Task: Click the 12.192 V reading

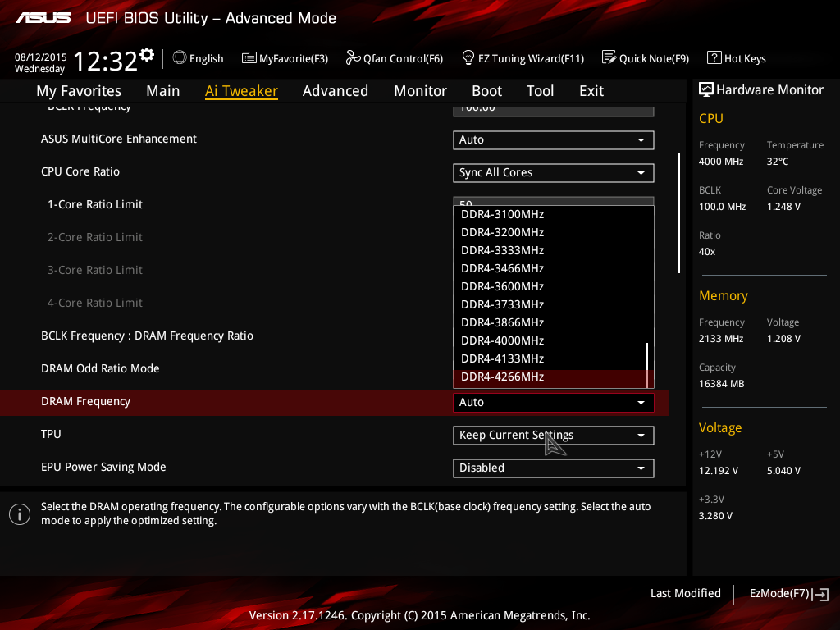Action: click(x=718, y=471)
